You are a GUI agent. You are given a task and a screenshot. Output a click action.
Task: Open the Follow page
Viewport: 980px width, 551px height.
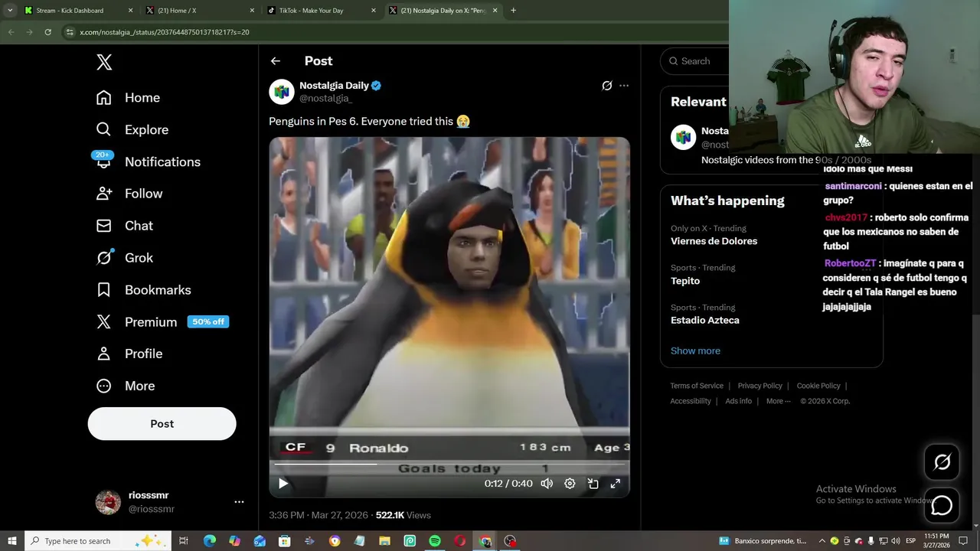click(x=129, y=194)
